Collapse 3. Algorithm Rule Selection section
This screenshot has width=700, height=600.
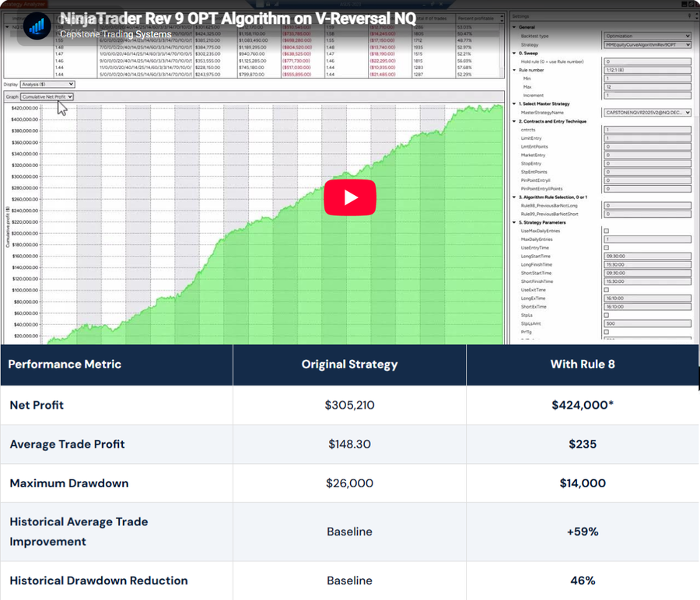514,197
